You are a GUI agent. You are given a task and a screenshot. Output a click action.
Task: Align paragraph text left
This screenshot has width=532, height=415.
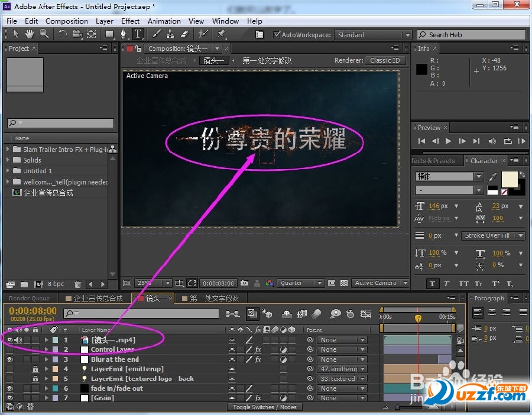478,312
